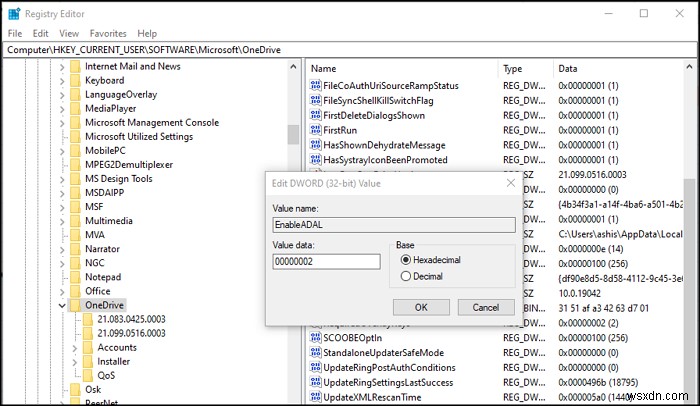The height and width of the screenshot is (406, 700).
Task: Click the Osk folder icon
Action: (75, 389)
